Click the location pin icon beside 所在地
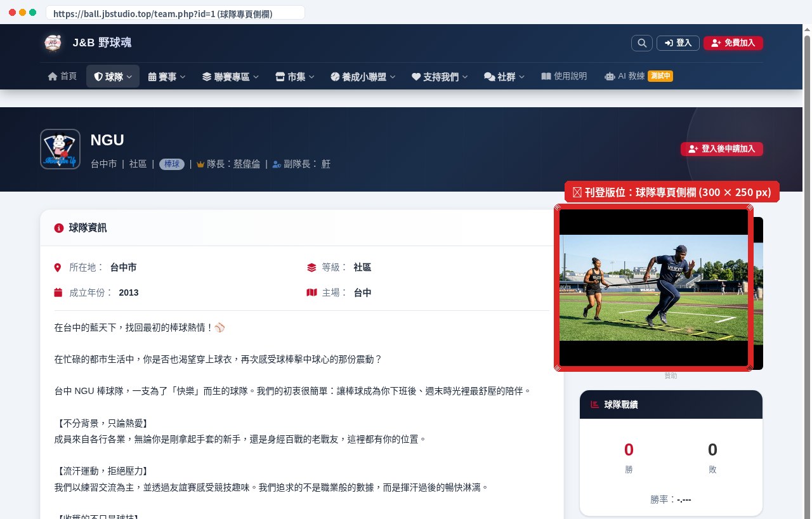This screenshot has width=812, height=519. pyautogui.click(x=58, y=268)
